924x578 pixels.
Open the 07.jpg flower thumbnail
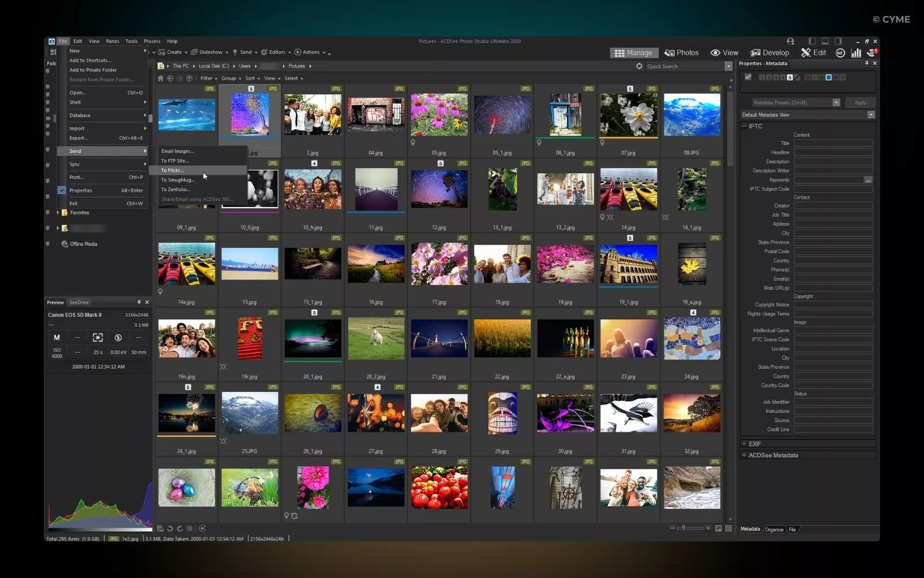tap(628, 114)
